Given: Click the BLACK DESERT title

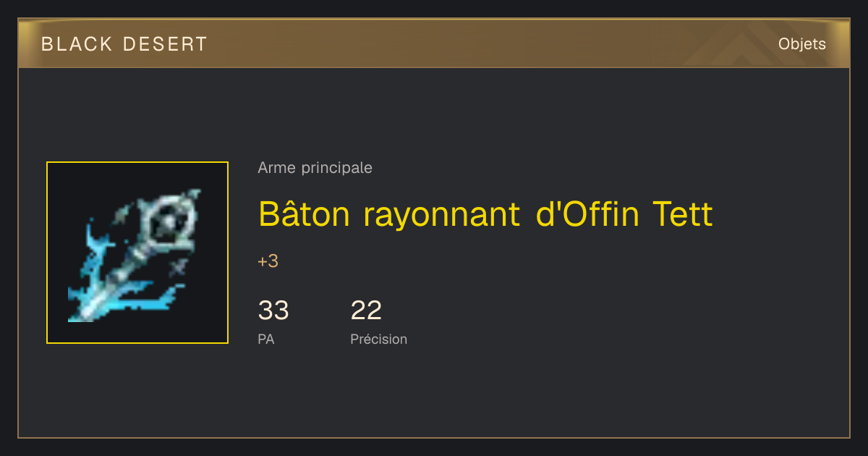Looking at the screenshot, I should [124, 44].
